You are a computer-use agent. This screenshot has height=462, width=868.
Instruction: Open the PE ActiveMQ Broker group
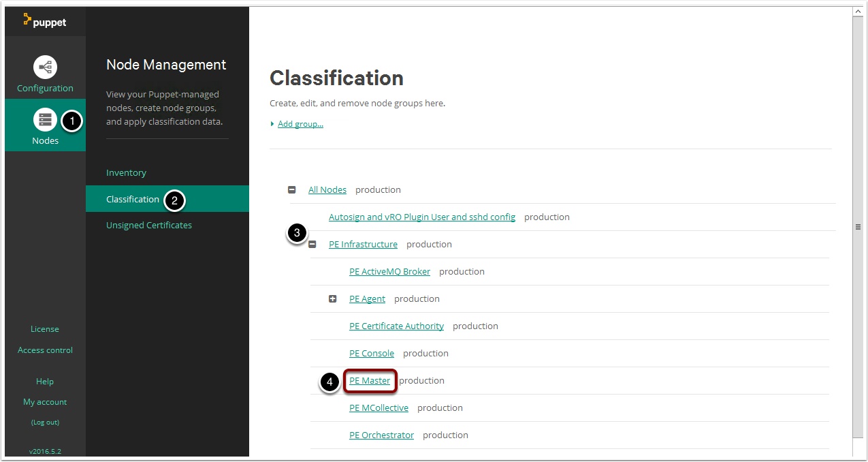pyautogui.click(x=389, y=272)
